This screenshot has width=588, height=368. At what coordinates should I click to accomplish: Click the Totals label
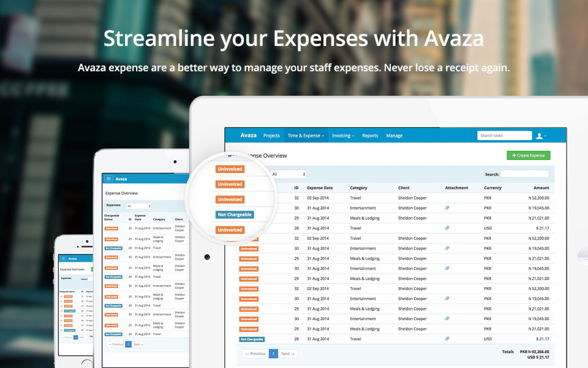[x=508, y=352]
